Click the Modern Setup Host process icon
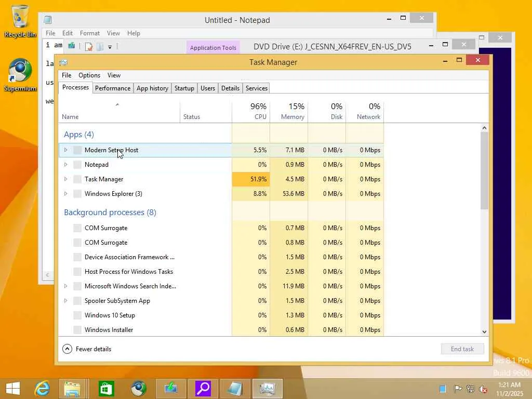532x399 pixels. click(x=77, y=150)
